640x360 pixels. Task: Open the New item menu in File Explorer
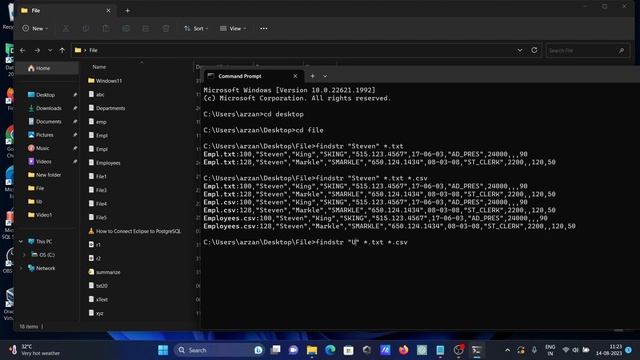click(35, 29)
